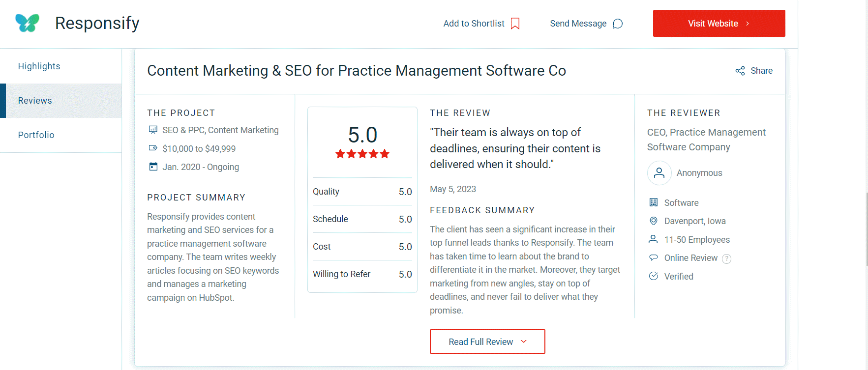
Task: Open Visit Website button
Action: click(x=719, y=23)
